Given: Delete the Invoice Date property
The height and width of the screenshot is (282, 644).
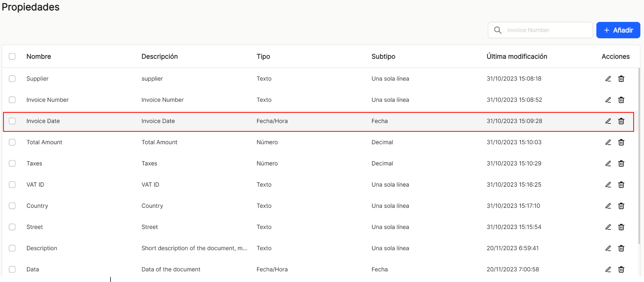Looking at the screenshot, I should point(621,121).
